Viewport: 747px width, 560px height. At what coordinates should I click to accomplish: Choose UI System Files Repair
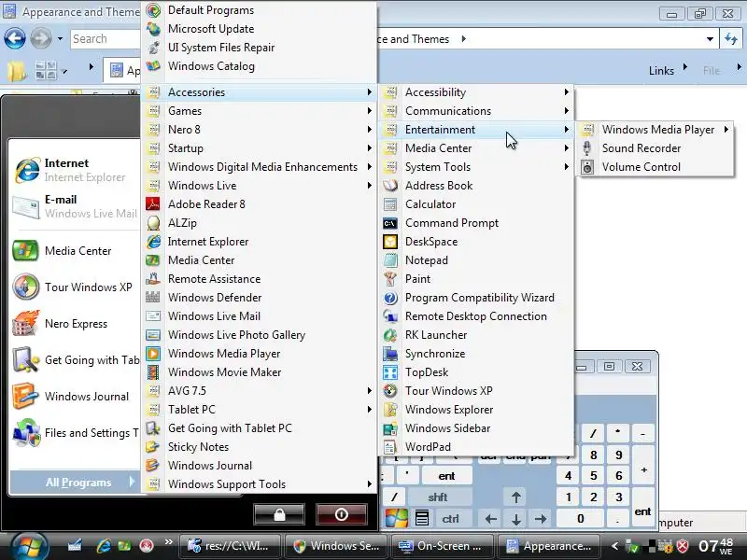pyautogui.click(x=260, y=48)
